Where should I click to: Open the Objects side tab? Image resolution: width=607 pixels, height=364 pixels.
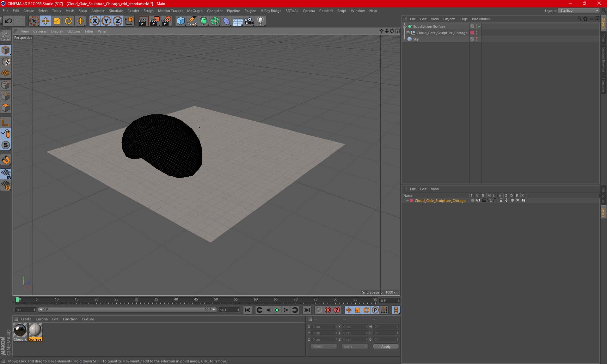604,23
